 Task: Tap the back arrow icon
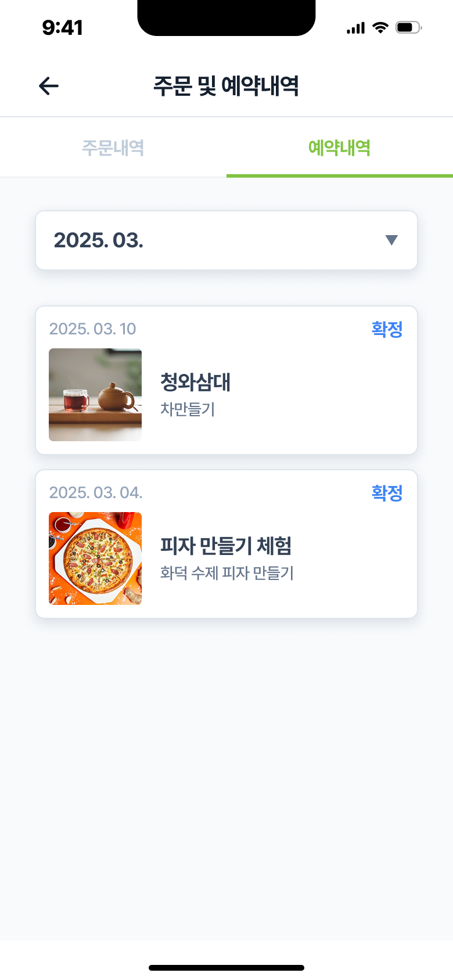pyautogui.click(x=49, y=86)
